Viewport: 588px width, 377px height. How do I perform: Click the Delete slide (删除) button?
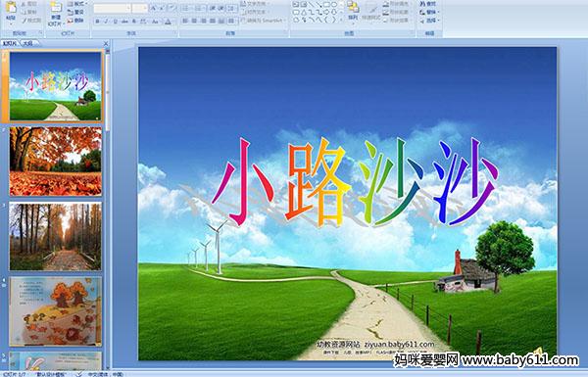[76, 21]
